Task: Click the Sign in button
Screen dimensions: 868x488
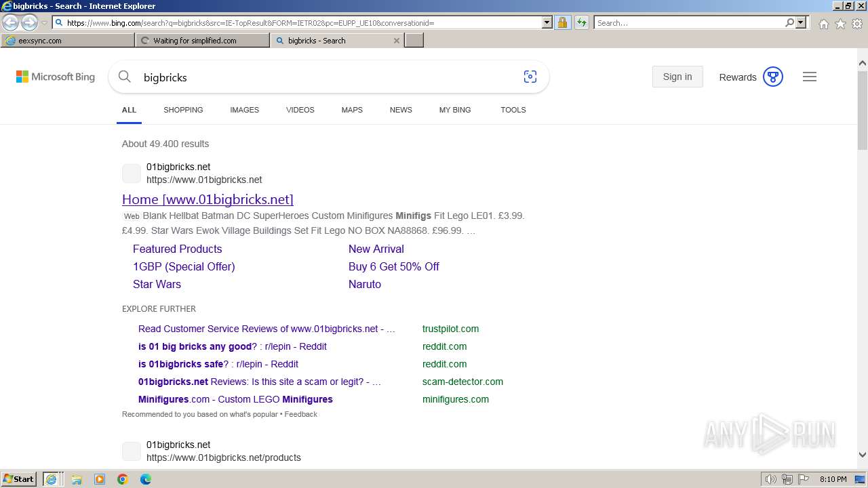Action: 677,77
